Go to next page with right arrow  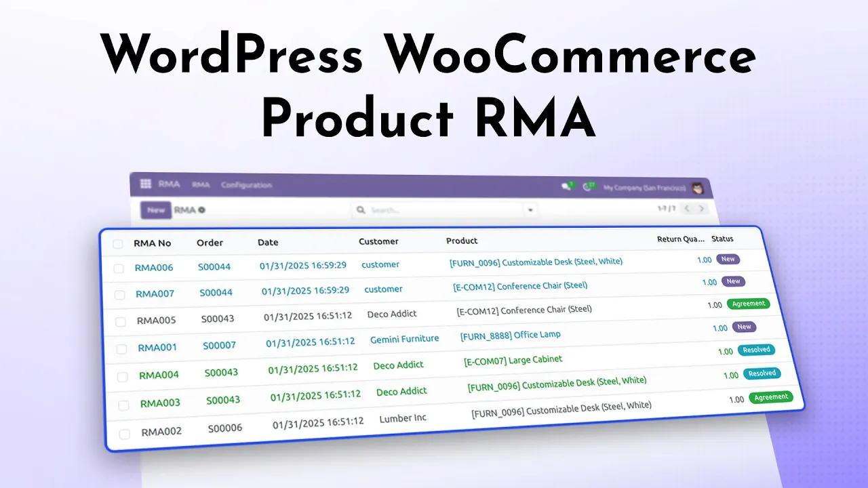pos(703,209)
